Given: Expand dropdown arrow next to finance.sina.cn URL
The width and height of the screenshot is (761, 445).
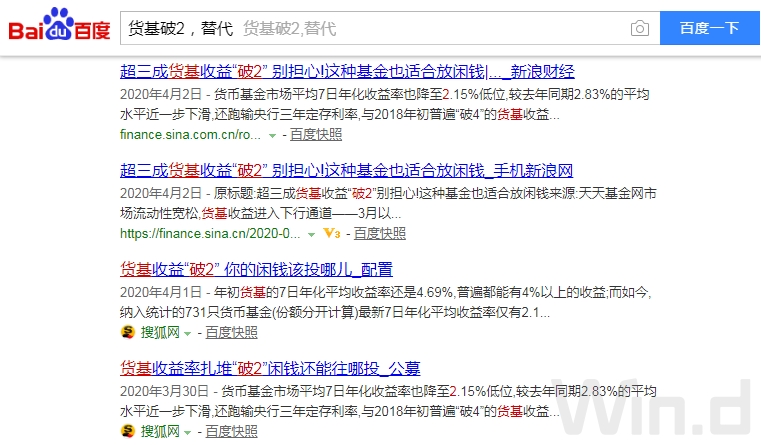Looking at the screenshot, I should coord(312,234).
